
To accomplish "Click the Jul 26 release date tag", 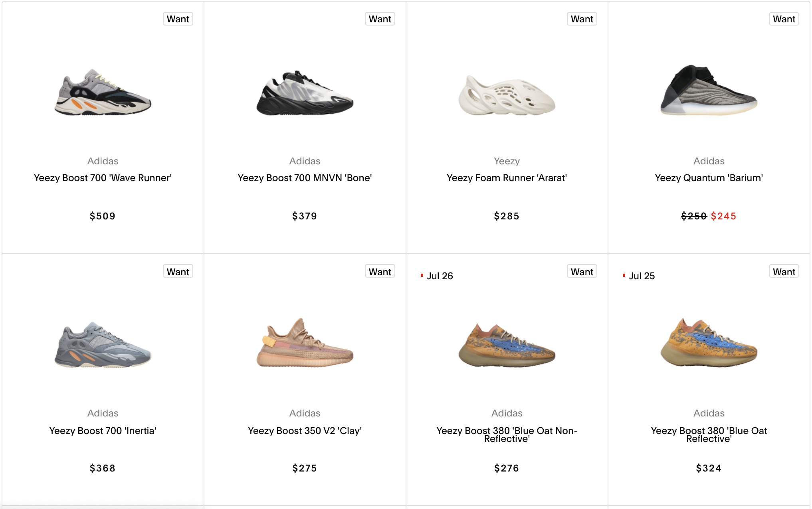I will pyautogui.click(x=440, y=276).
